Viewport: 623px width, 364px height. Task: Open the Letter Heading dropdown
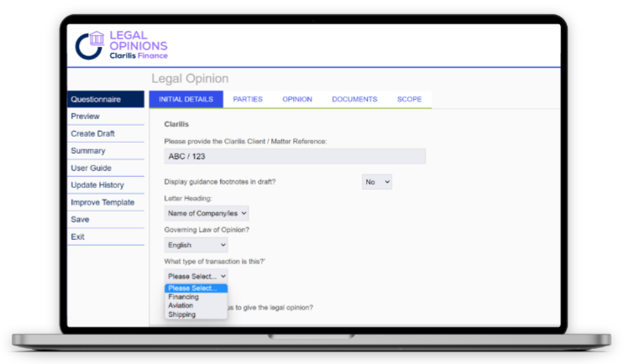point(206,214)
